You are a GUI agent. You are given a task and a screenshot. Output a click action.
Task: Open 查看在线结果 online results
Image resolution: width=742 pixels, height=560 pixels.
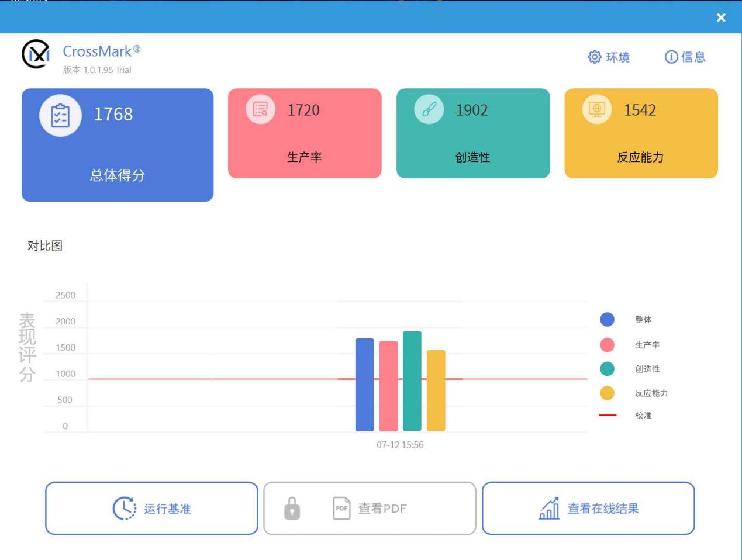588,509
